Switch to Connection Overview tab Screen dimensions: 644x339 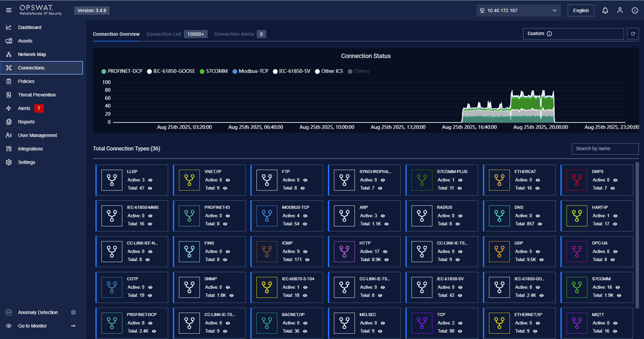(116, 34)
